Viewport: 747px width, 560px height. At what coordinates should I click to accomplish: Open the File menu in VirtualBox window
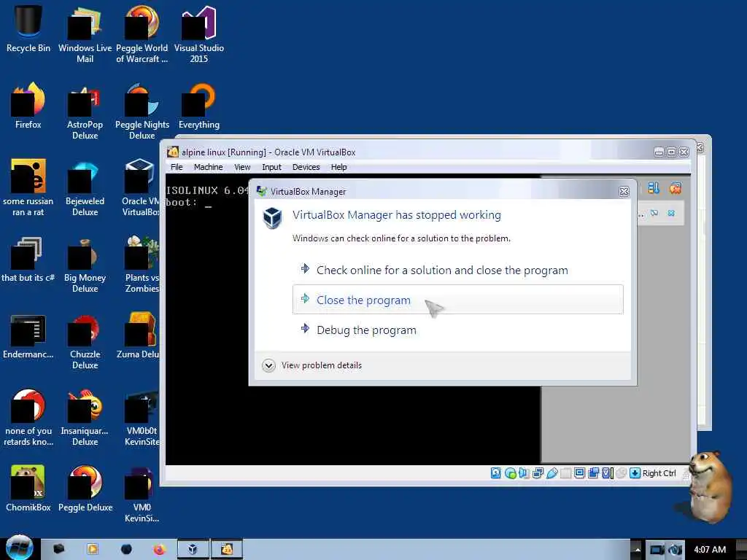(x=177, y=167)
